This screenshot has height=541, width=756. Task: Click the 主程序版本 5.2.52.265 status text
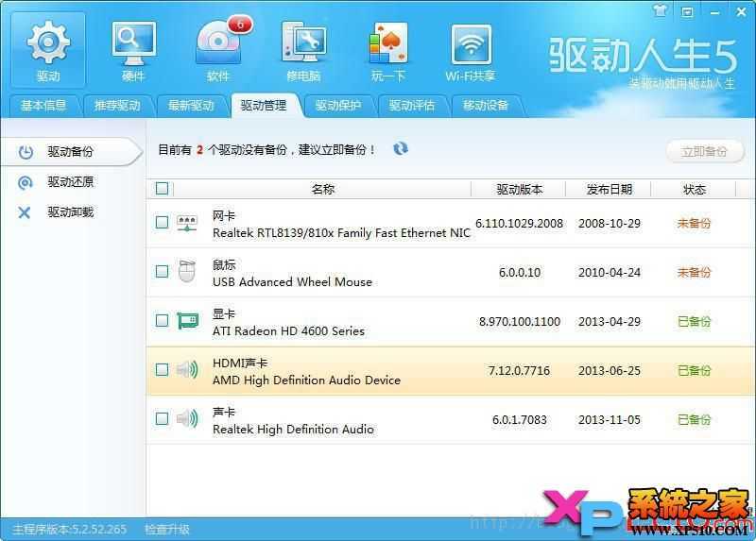pyautogui.click(x=69, y=530)
